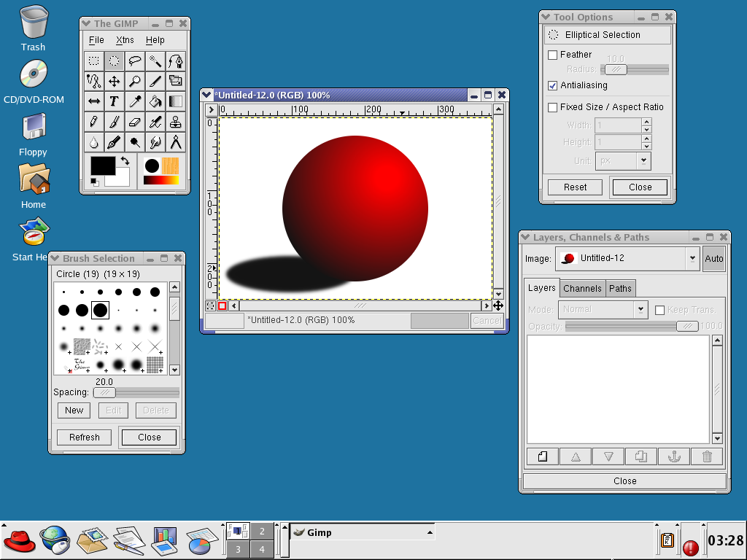Open the image menu arrow beside the ruler

[211, 110]
